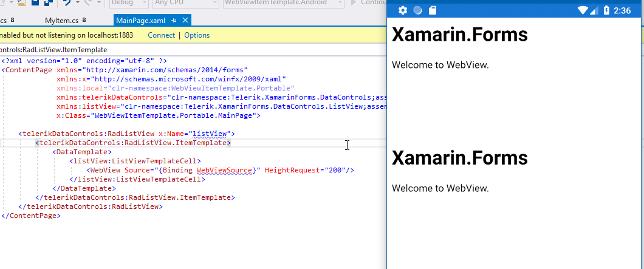Click the Open File toolbar icon
The width and height of the screenshot is (644, 269).
[22, 2]
